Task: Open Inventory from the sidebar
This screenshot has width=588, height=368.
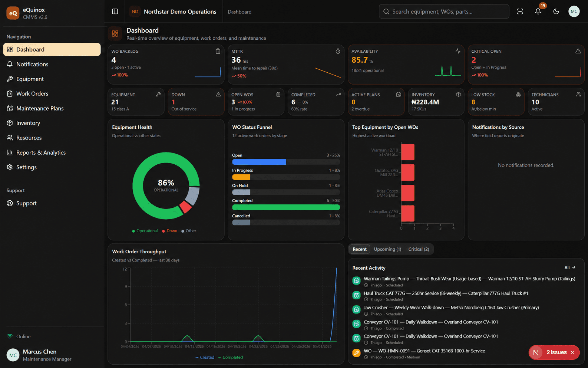Action: [x=52, y=123]
